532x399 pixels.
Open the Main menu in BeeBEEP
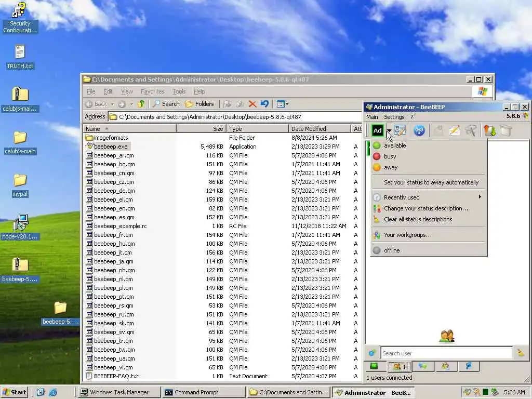click(x=372, y=117)
